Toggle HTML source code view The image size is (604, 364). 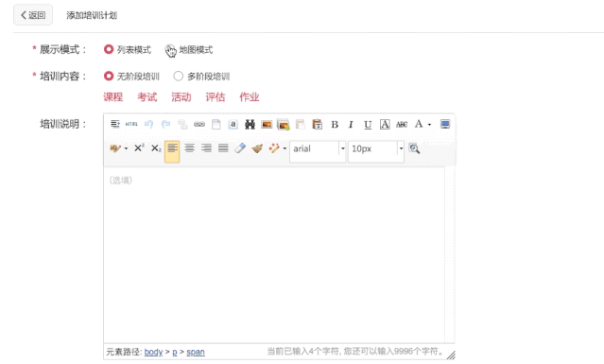click(131, 124)
